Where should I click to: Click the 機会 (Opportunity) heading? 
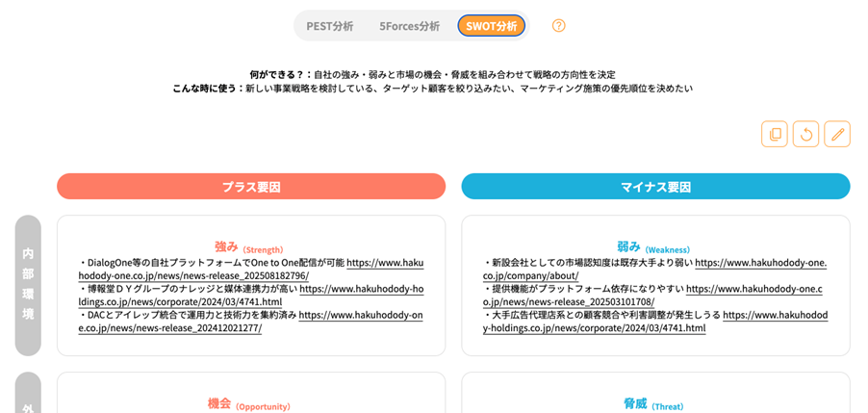tap(248, 404)
